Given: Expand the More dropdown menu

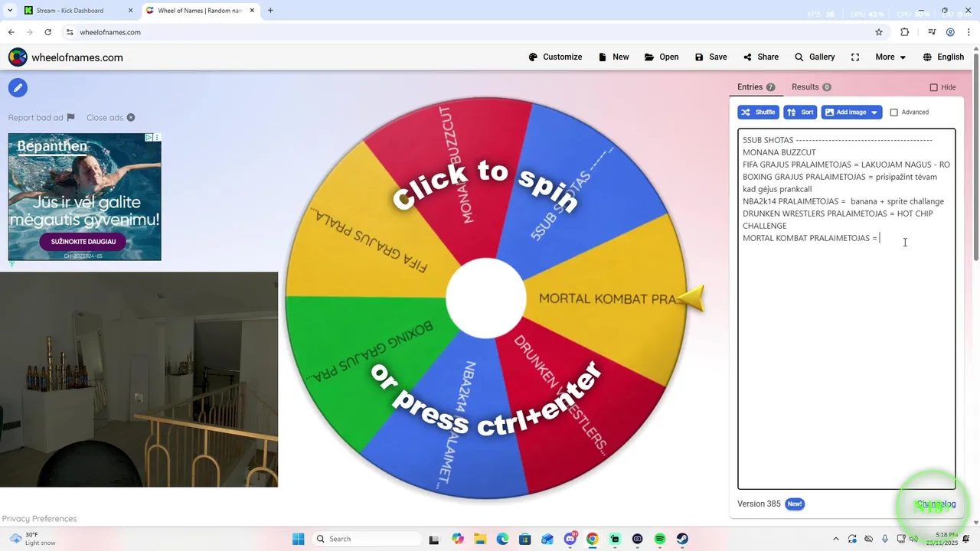Looking at the screenshot, I should 891,57.
